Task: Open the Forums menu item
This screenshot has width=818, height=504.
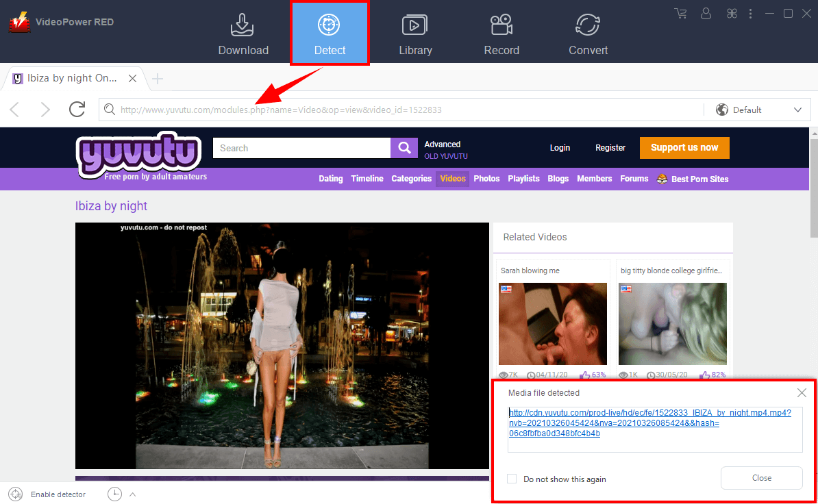Action: click(634, 179)
